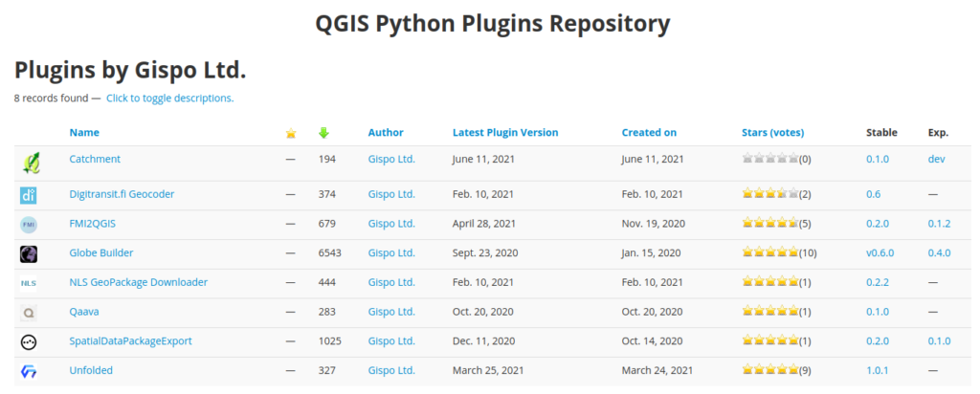This screenshot has height=394, width=980.
Task: Click the Plugins by Gispo Ltd. heading
Action: [130, 70]
